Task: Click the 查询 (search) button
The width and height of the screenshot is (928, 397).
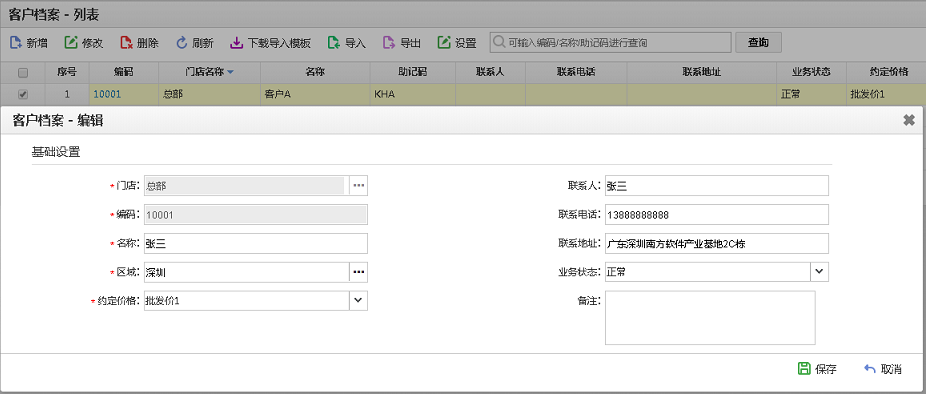Action: click(758, 43)
